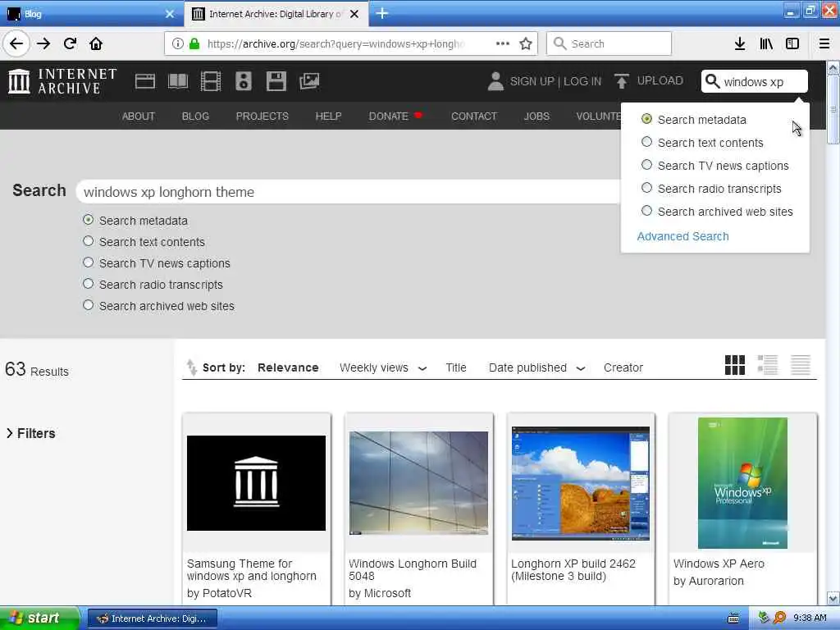Focus the Firefox Search box in the toolbar
840x630 pixels.
click(x=609, y=44)
